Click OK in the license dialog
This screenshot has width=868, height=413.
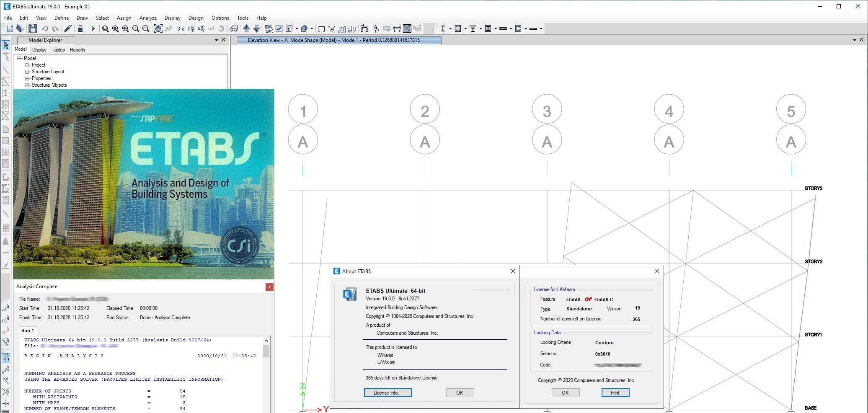565,392
